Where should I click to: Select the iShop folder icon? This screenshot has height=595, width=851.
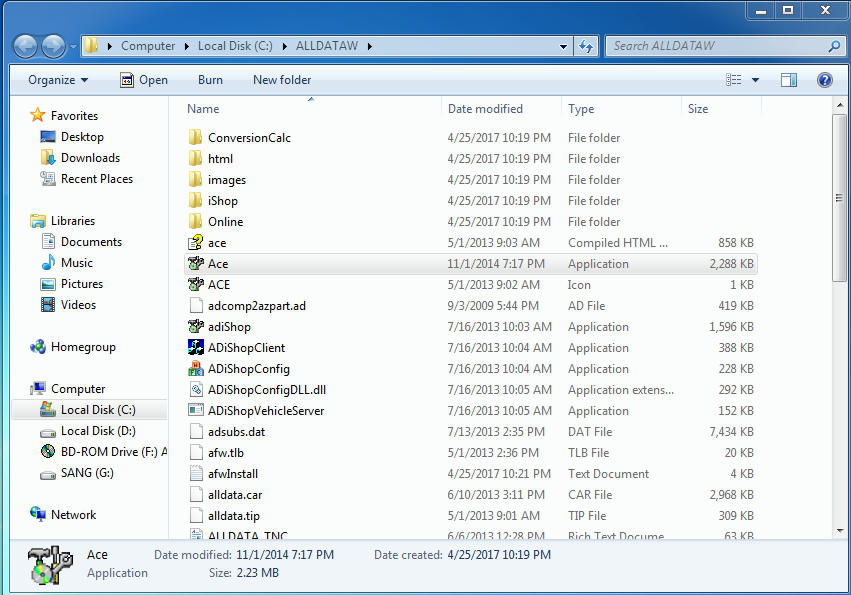point(195,200)
